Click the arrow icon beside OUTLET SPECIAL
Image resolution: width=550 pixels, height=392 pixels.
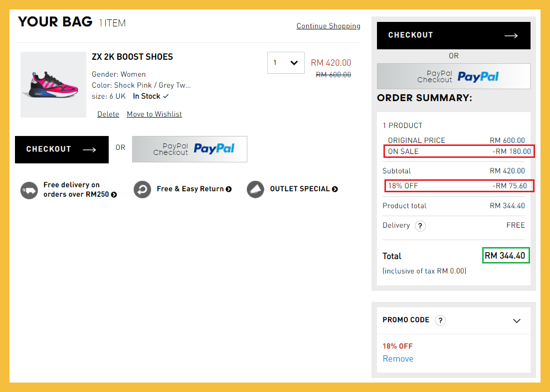(x=335, y=189)
